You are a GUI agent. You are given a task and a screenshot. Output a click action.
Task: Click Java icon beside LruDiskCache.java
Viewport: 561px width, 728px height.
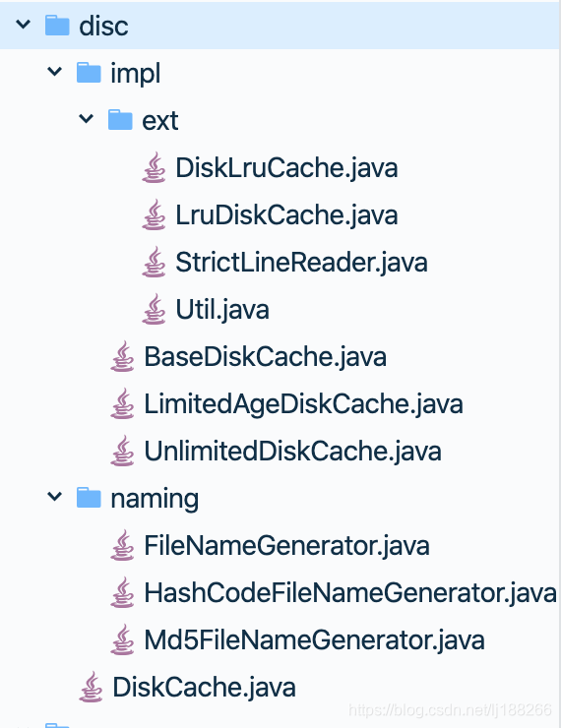(154, 215)
